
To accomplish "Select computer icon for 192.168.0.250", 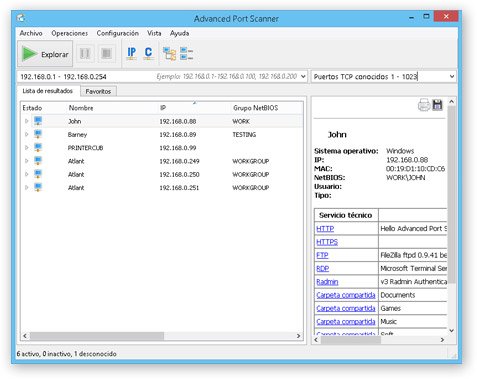I will (38, 174).
